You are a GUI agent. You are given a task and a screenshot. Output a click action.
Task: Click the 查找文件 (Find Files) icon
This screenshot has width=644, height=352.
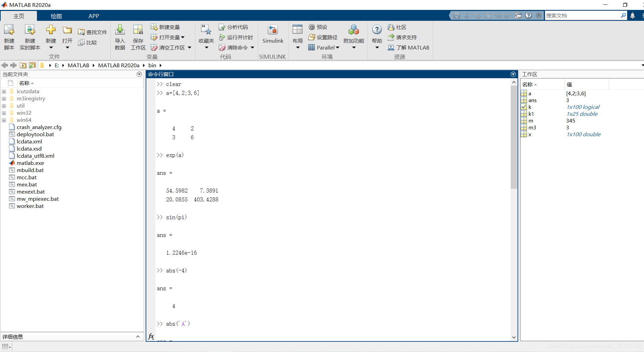click(x=81, y=32)
